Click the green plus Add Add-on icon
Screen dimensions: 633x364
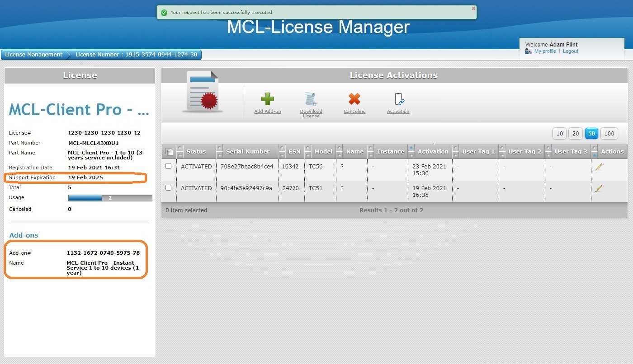click(x=268, y=99)
